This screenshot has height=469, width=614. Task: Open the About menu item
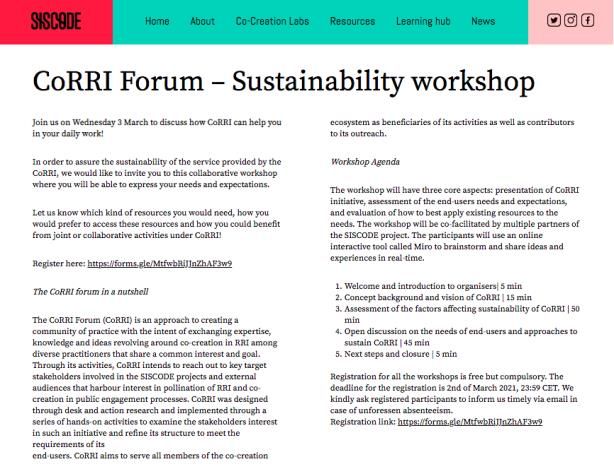pyautogui.click(x=202, y=21)
